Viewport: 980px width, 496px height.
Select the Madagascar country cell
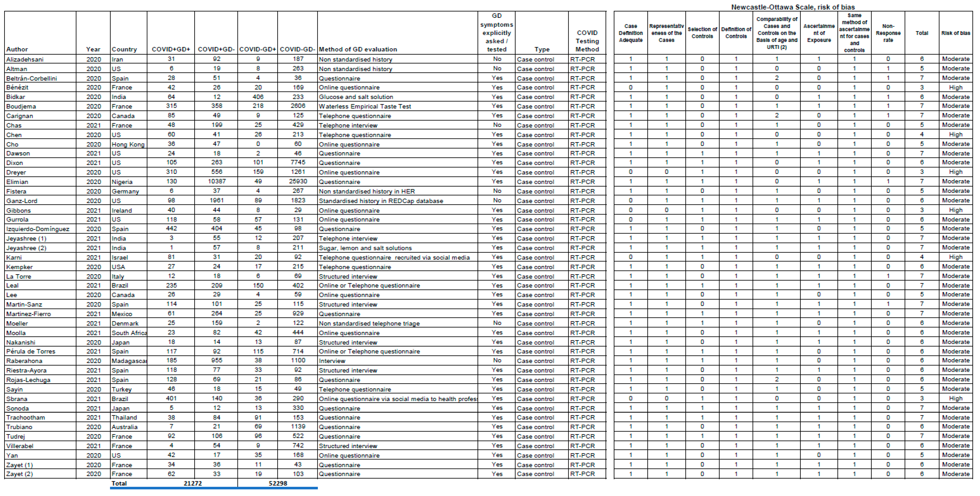click(x=129, y=361)
